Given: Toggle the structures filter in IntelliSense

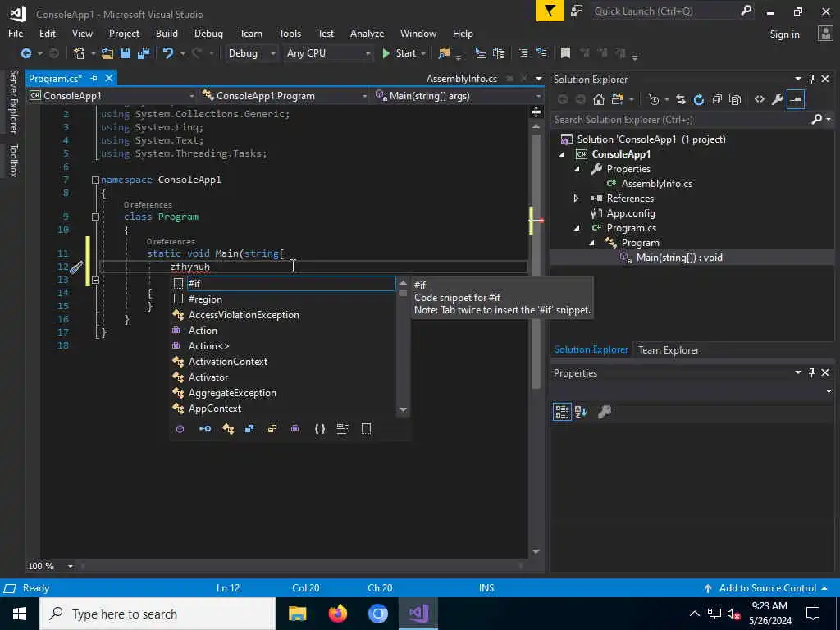Looking at the screenshot, I should click(249, 428).
